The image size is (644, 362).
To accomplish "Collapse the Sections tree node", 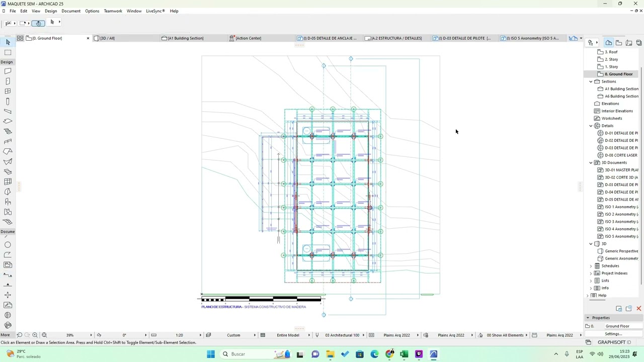I will click(591, 81).
